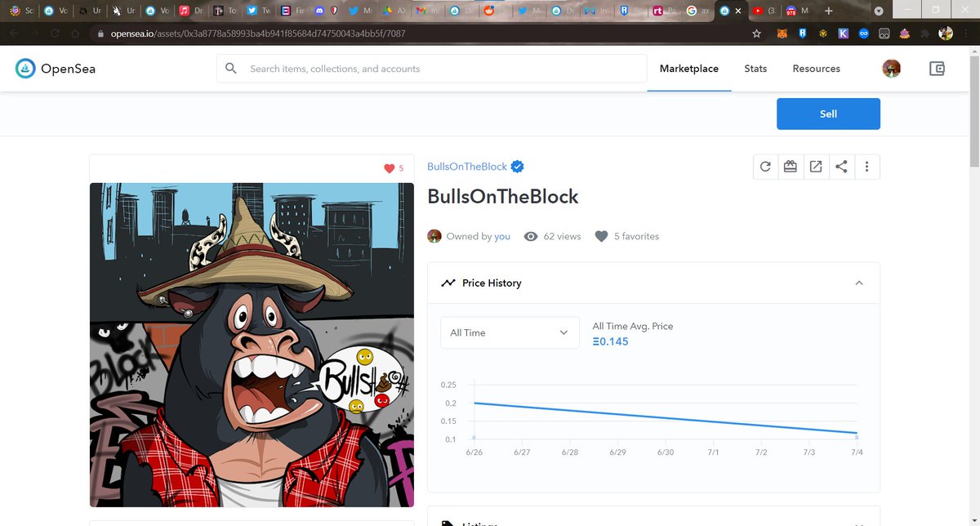This screenshot has height=526, width=980.
Task: Switch to the Google "ax" tab
Action: point(698,11)
